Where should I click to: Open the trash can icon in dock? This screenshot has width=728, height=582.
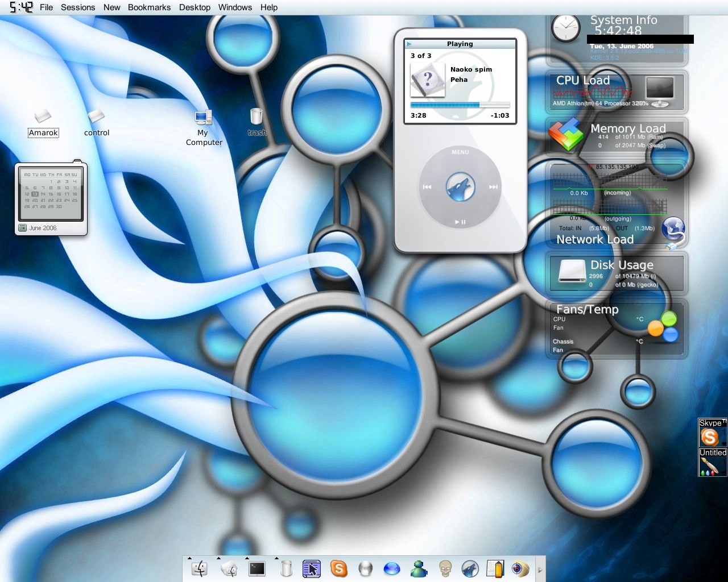286,568
